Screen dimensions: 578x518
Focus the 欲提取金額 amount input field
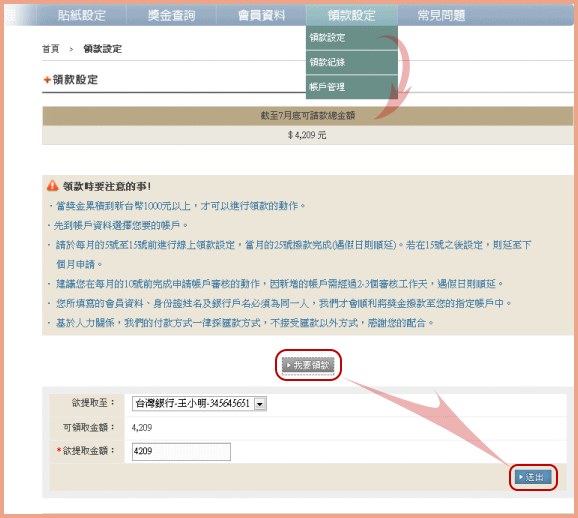click(x=181, y=452)
